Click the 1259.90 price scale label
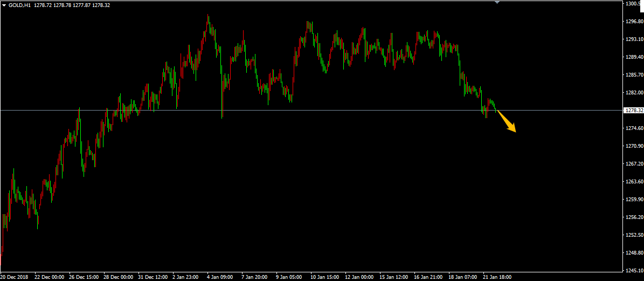The image size is (644, 281). [x=634, y=200]
